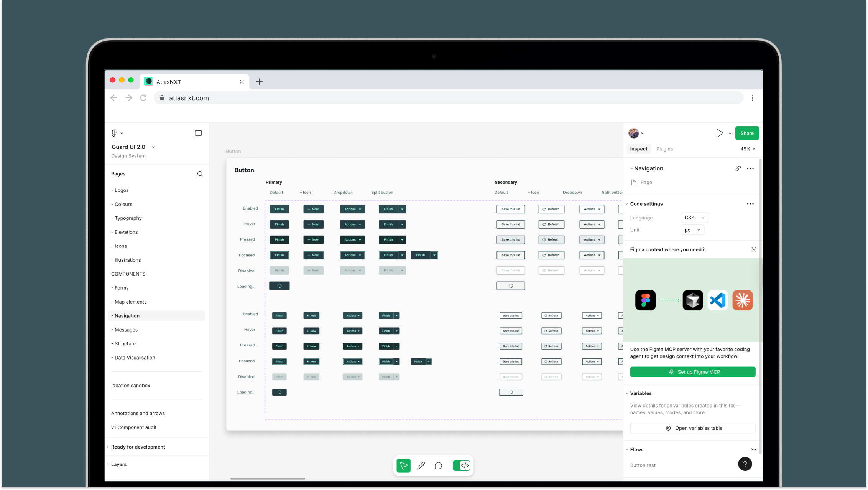The image size is (868, 490).
Task: Search the Pages list with the magnifier icon
Action: click(200, 173)
